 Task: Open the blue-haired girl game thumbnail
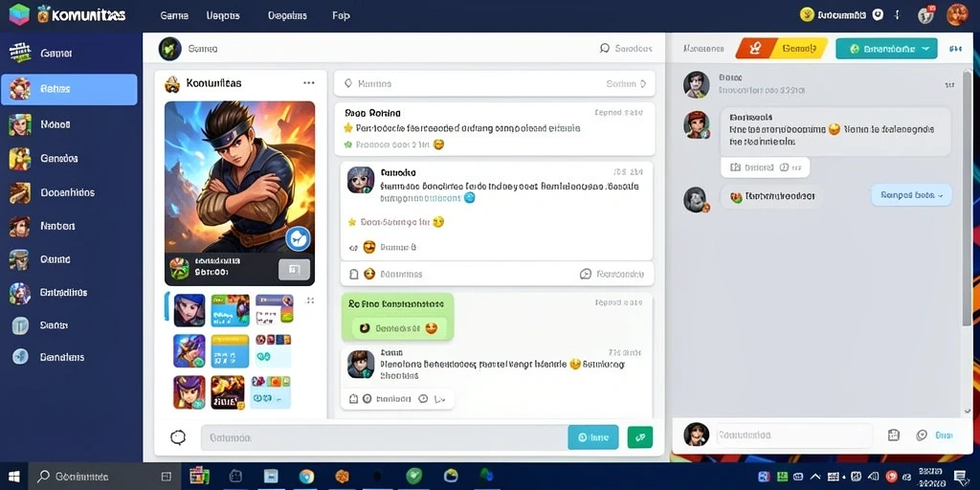(x=189, y=310)
